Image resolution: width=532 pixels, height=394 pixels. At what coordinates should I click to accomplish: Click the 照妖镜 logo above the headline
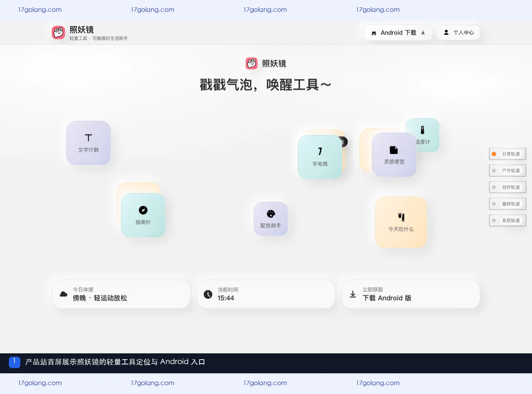pos(252,63)
